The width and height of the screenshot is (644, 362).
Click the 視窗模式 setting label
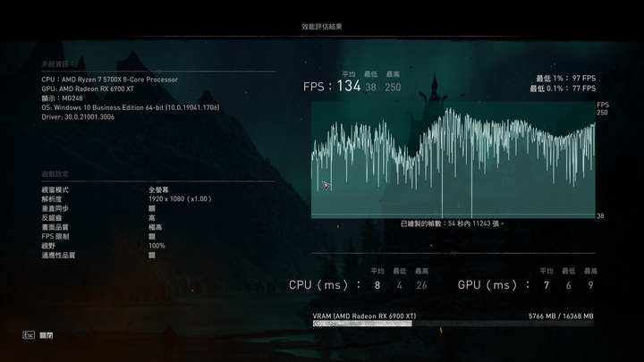[x=55, y=189]
